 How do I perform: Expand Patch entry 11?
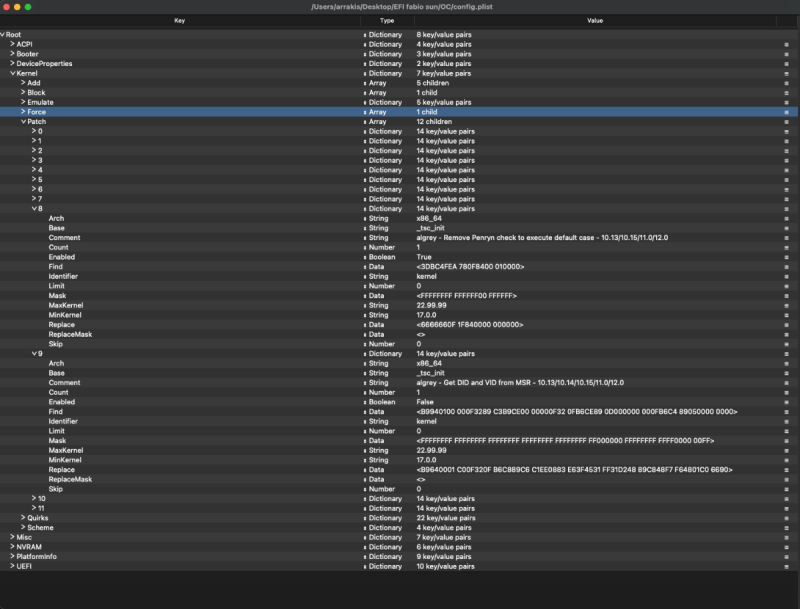[34, 508]
